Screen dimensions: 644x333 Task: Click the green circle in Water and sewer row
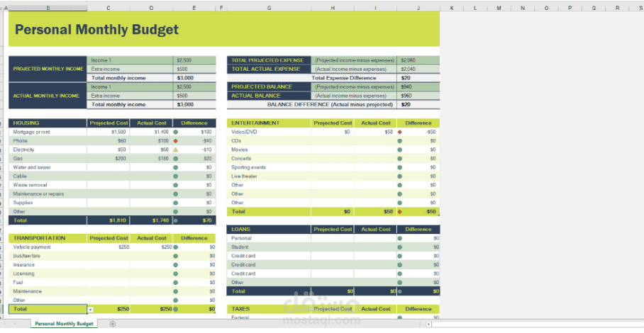click(x=176, y=167)
